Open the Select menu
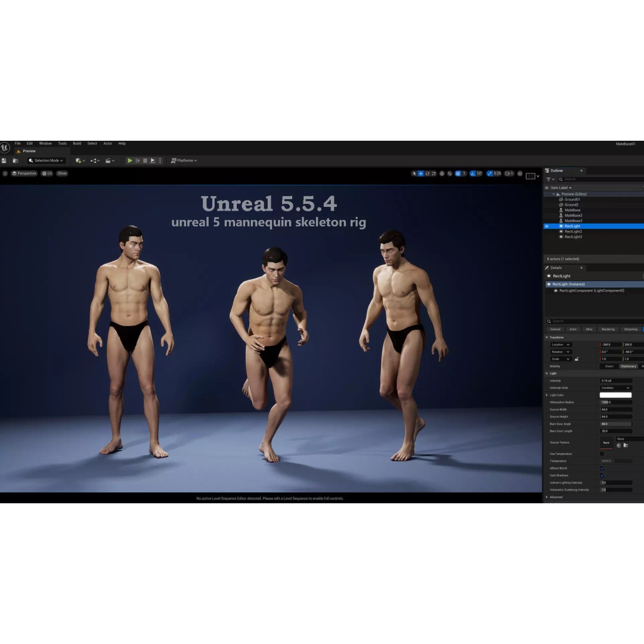Viewport: 644px width, 644px height. [92, 144]
